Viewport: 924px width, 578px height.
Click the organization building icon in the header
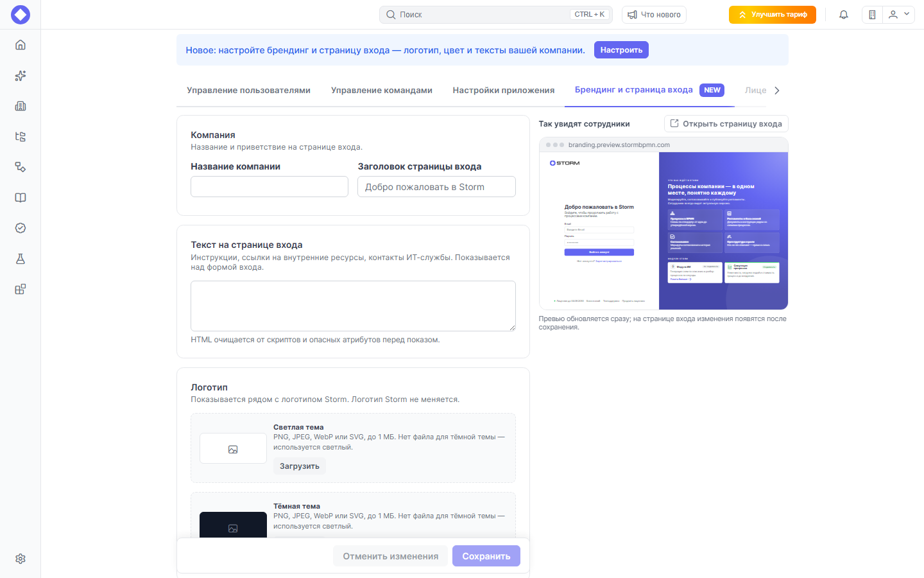[872, 15]
